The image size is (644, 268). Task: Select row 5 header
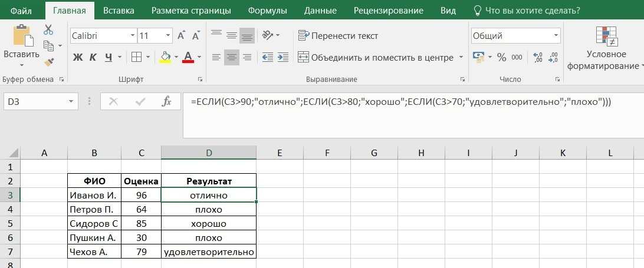pos(10,224)
